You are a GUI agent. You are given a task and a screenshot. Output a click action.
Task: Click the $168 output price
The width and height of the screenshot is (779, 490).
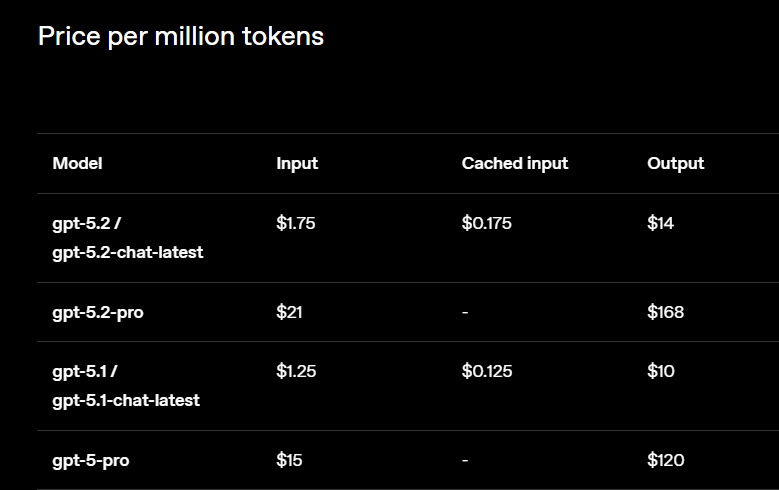pos(666,312)
